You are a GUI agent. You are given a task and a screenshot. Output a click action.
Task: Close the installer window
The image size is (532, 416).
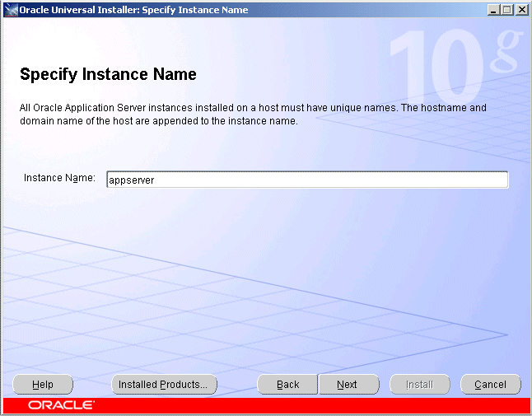(x=521, y=10)
